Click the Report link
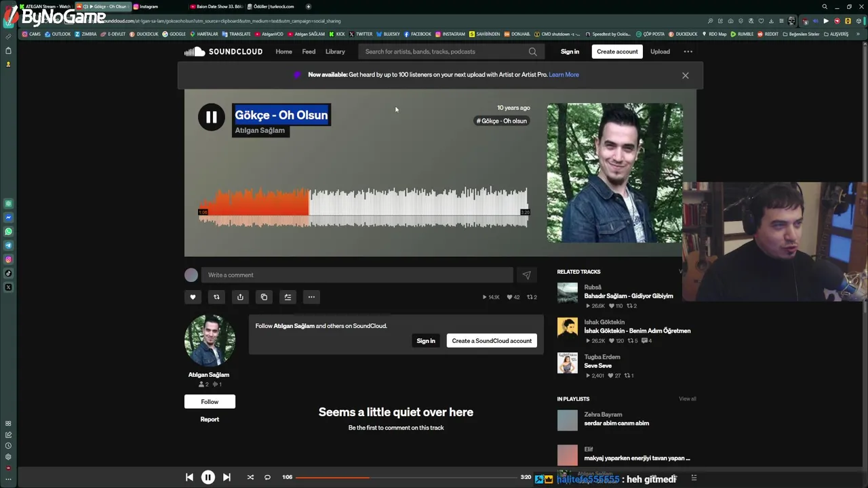Image resolution: width=868 pixels, height=488 pixels. coord(210,420)
